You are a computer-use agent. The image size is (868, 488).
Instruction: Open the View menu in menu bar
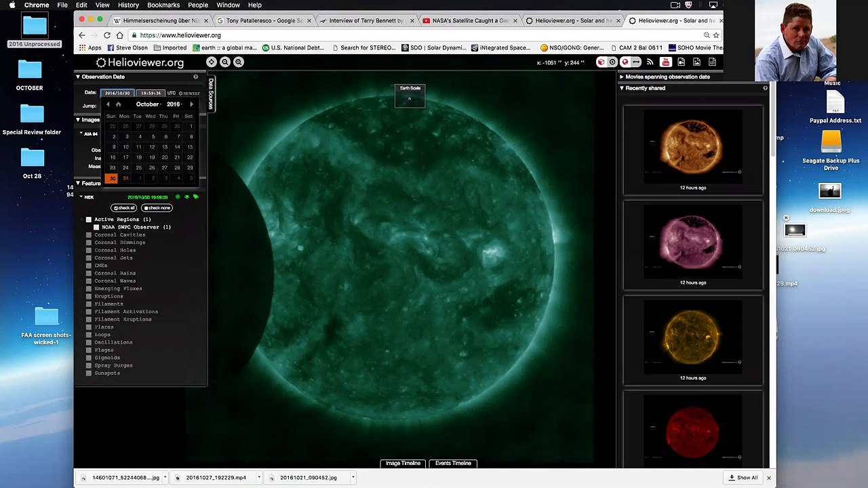tap(102, 5)
